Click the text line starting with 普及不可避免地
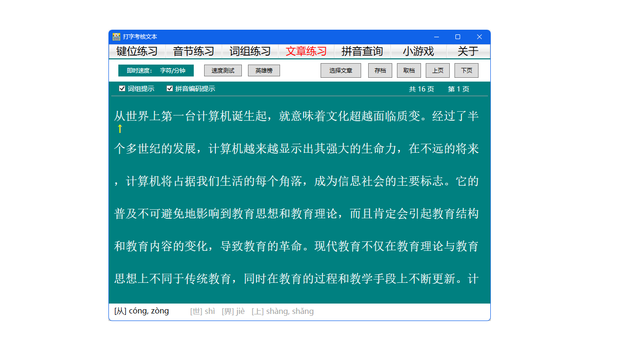Viewport: 644px width, 362px height. tap(297, 214)
